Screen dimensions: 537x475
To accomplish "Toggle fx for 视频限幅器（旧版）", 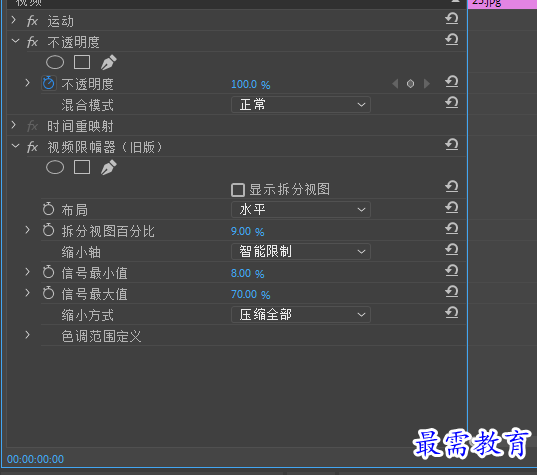I will coord(32,147).
